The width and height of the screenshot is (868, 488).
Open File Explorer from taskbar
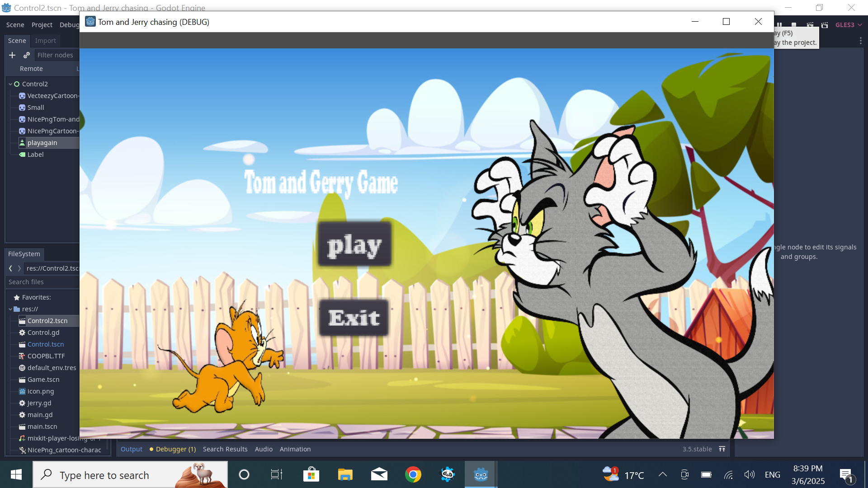pyautogui.click(x=345, y=474)
